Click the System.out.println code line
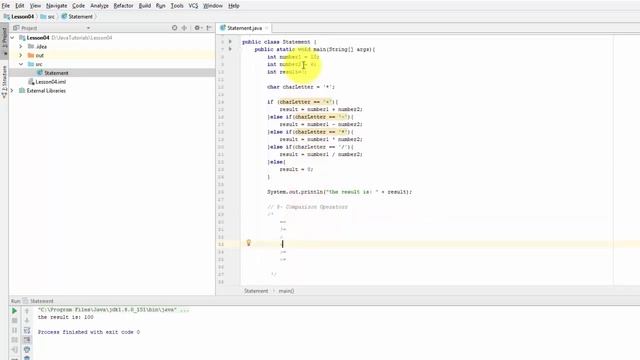Screen dimensions: 640x360 pyautogui.click(x=340, y=192)
